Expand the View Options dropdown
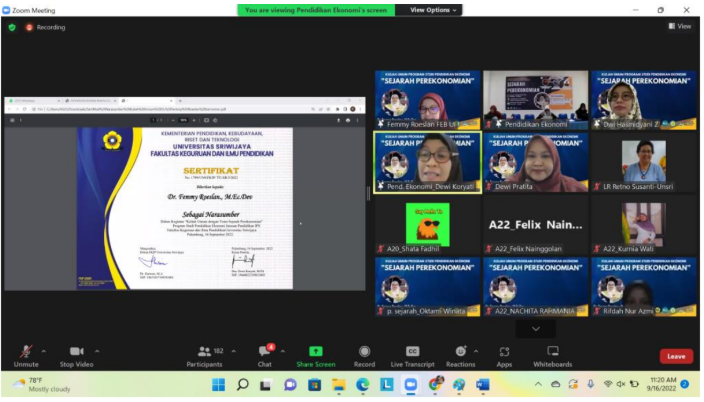This screenshot has width=704, height=402. tap(434, 10)
